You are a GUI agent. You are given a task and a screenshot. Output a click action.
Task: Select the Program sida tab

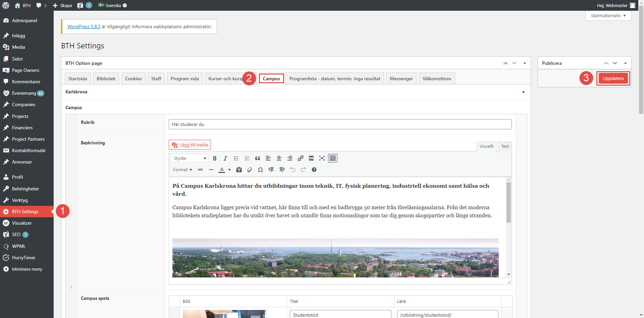point(184,79)
